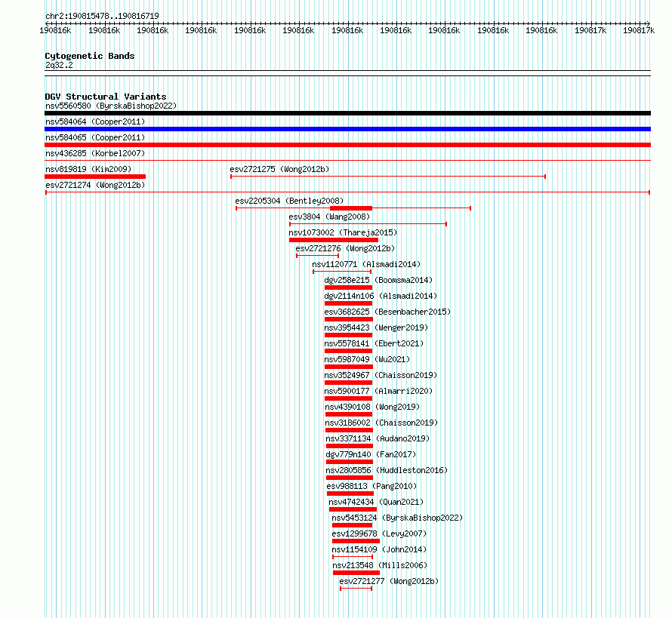Open the nsv584064 (Cooper2011) label
This screenshot has height=618, width=672.
tap(95, 121)
